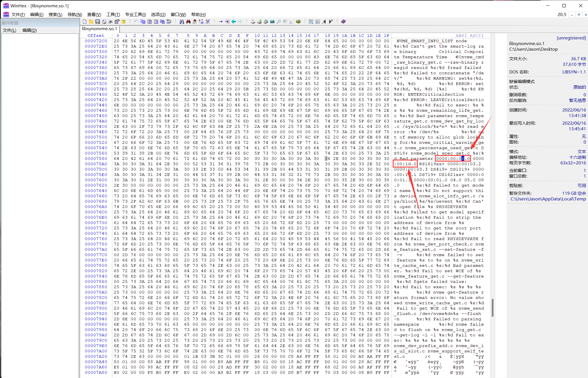Open the 专业工具(I) menu

135,14
